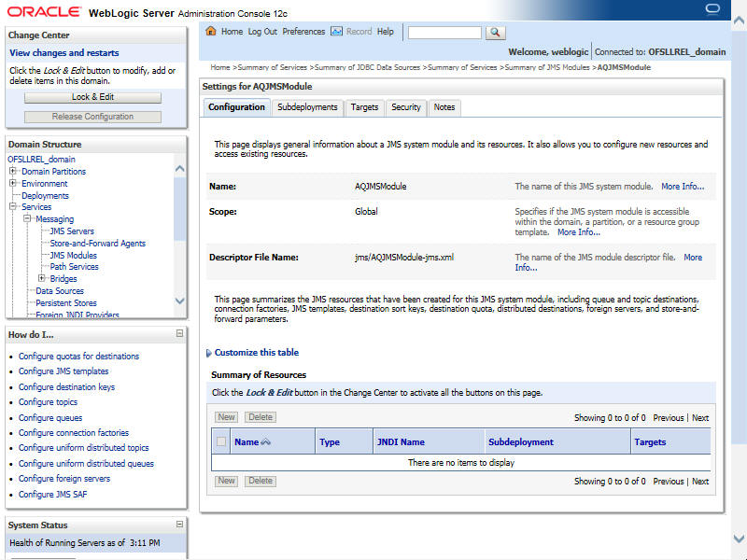The height and width of the screenshot is (560, 747).
Task: Toggle the select-all checkbox in resources table
Action: [221, 441]
